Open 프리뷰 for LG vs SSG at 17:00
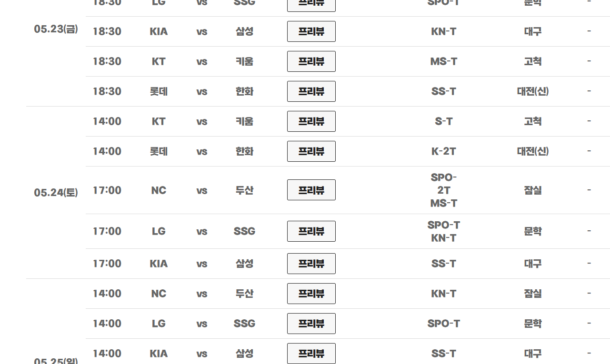Screen dimensions: 610x364 [311, 231]
